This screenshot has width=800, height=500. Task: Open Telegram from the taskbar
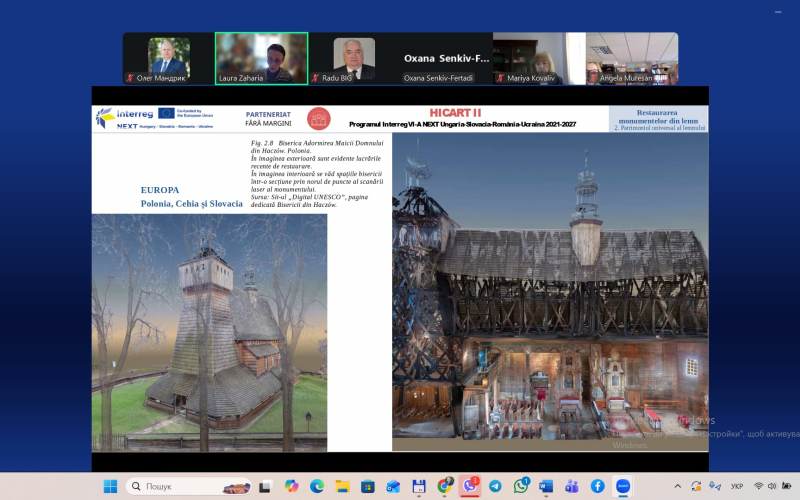495,486
